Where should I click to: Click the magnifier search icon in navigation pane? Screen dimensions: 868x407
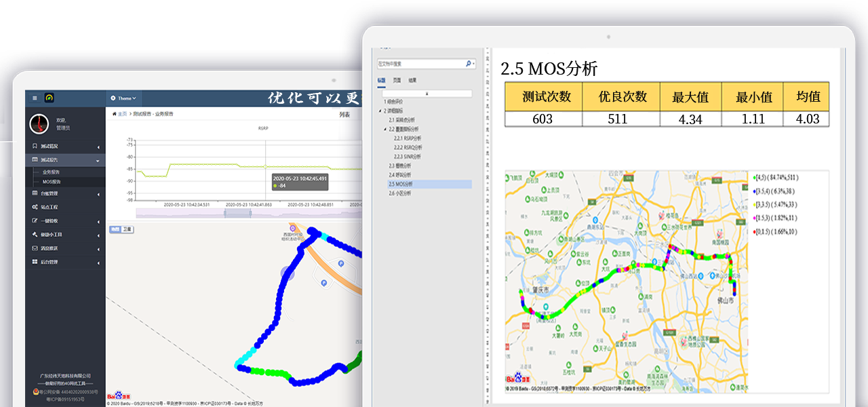coord(468,64)
